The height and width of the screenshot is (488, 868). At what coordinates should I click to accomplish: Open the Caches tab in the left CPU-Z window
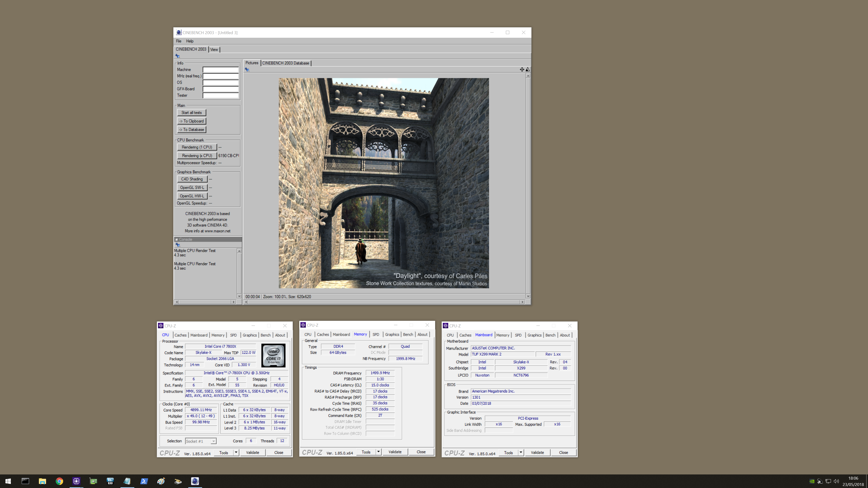tap(180, 335)
